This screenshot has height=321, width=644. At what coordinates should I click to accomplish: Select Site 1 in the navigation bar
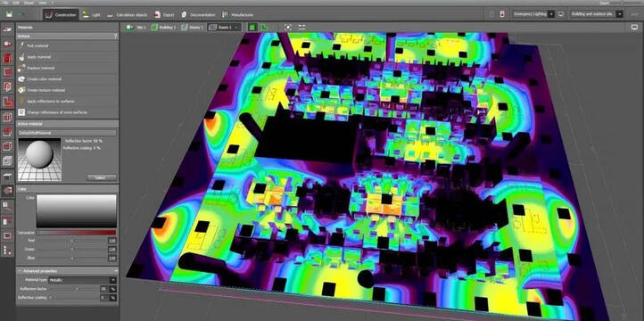(x=136, y=28)
